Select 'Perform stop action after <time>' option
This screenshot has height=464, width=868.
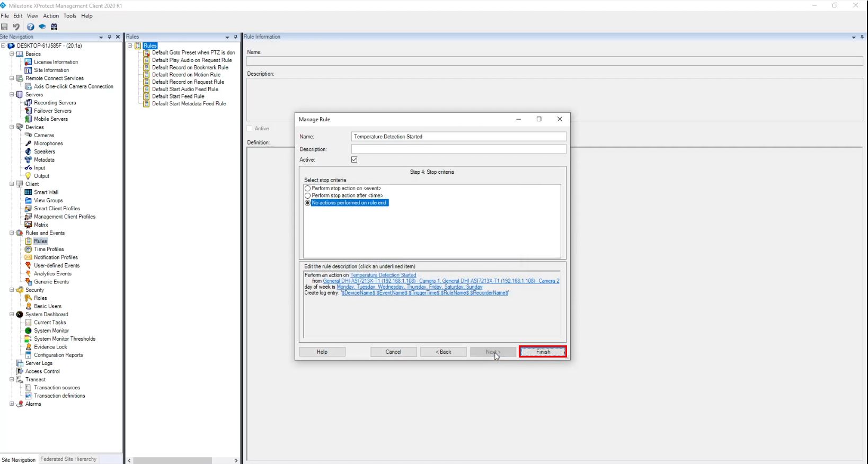(x=308, y=195)
